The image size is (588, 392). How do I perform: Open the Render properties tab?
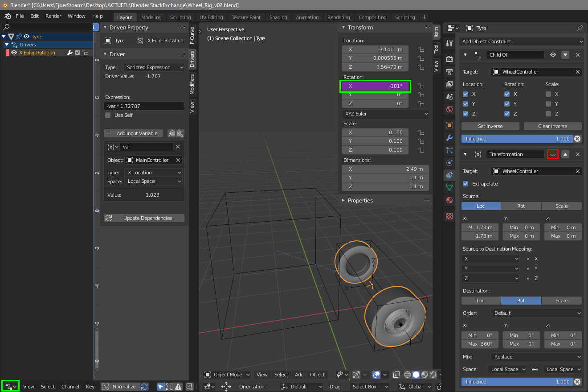(449, 59)
